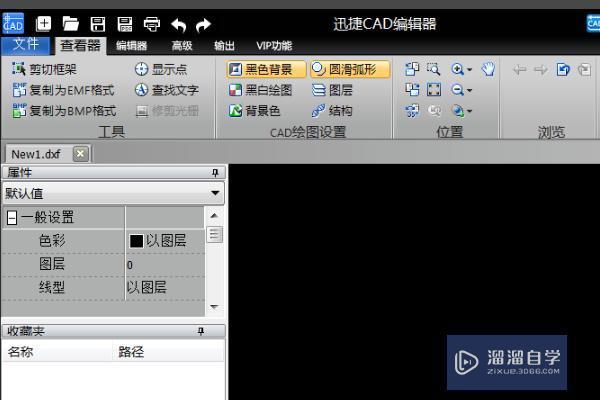Click the zoom out magnifier icon

(457, 90)
